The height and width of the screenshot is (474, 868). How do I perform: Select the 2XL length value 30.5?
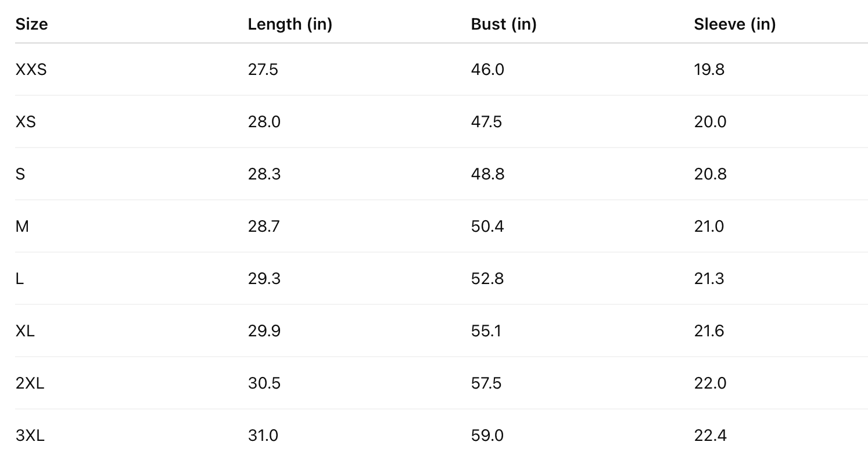coord(264,383)
